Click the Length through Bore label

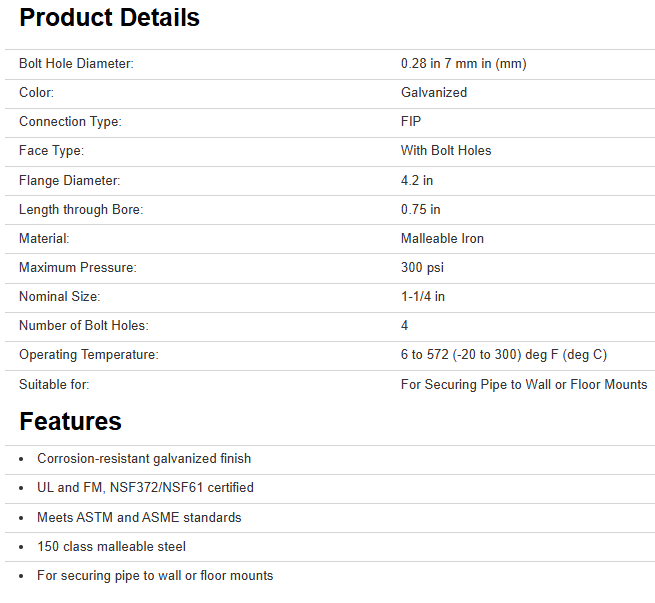81,210
